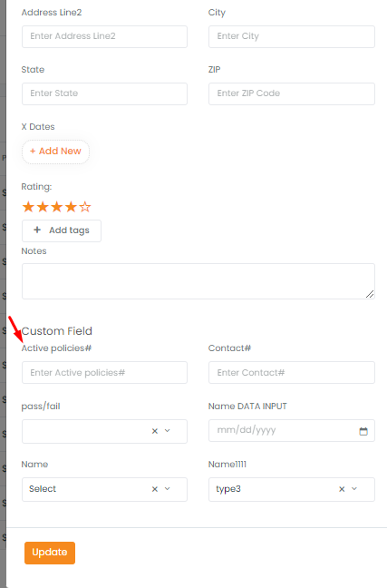
Task: Grab the Notes textarea resize handle
Action: (370, 294)
